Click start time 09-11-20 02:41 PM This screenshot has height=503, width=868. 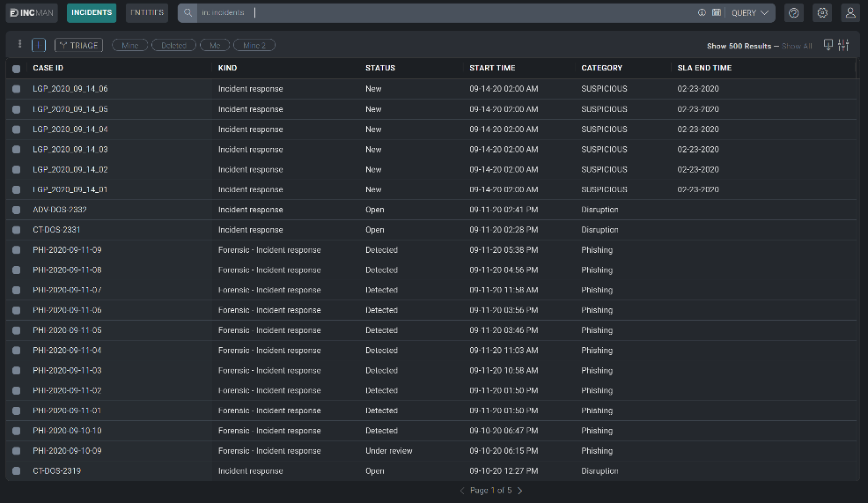click(504, 210)
